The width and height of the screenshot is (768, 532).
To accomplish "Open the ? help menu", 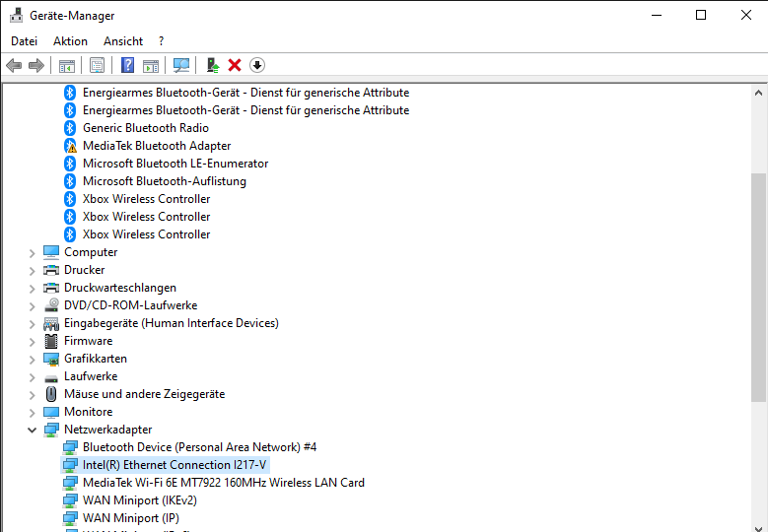I will [x=161, y=41].
